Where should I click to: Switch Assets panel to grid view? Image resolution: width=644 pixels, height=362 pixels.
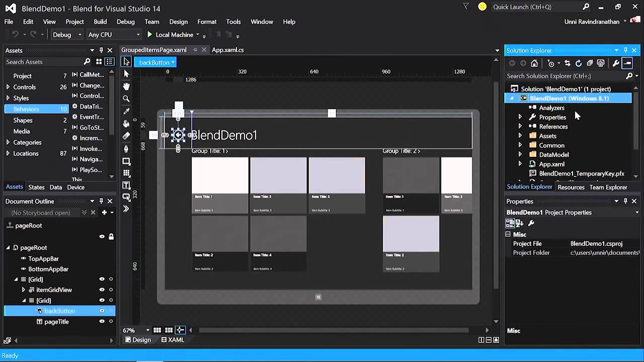[99, 62]
